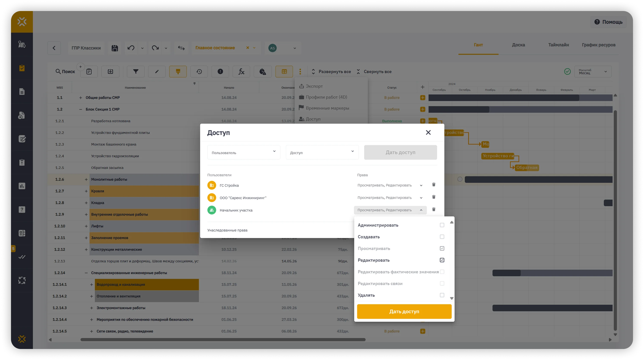Select Экспорт from the context menu
The image size is (644, 360).
pyautogui.click(x=314, y=86)
